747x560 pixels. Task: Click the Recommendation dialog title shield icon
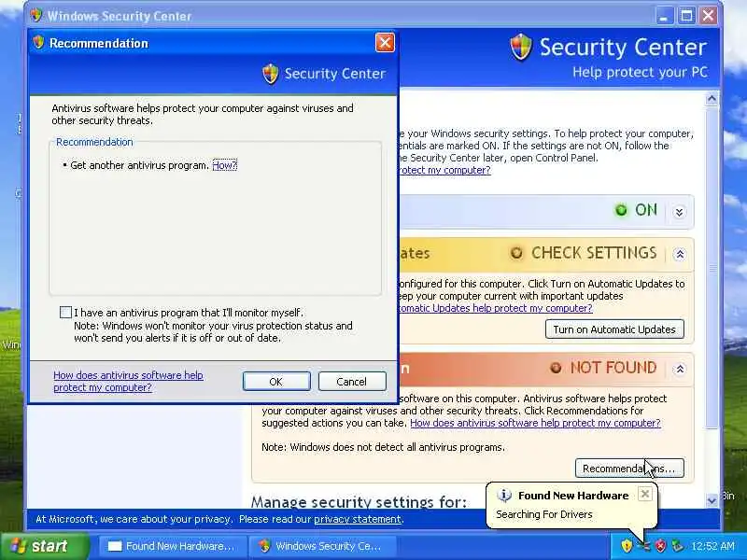38,42
